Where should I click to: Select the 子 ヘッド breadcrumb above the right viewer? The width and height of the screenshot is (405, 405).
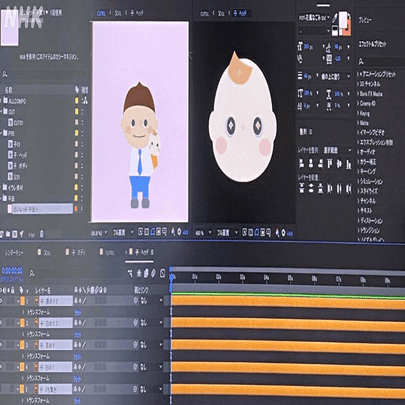239,13
